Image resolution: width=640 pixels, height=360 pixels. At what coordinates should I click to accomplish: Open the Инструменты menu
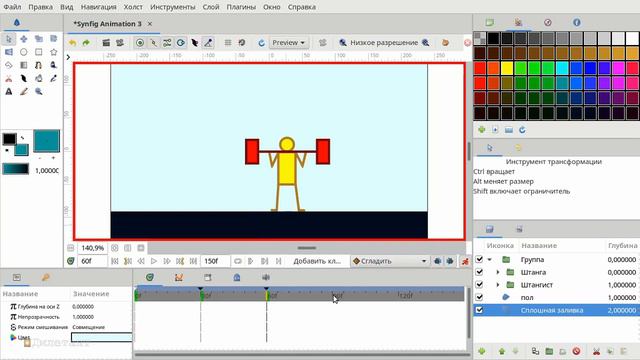pyautogui.click(x=173, y=7)
